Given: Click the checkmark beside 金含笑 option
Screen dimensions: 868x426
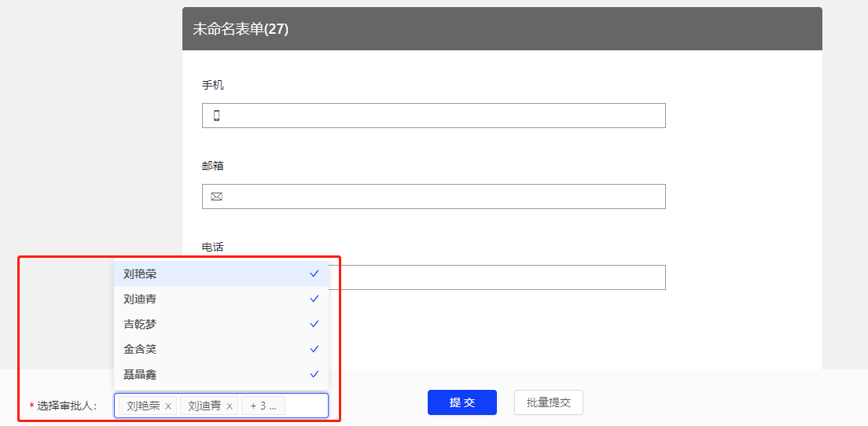Looking at the screenshot, I should (314, 349).
